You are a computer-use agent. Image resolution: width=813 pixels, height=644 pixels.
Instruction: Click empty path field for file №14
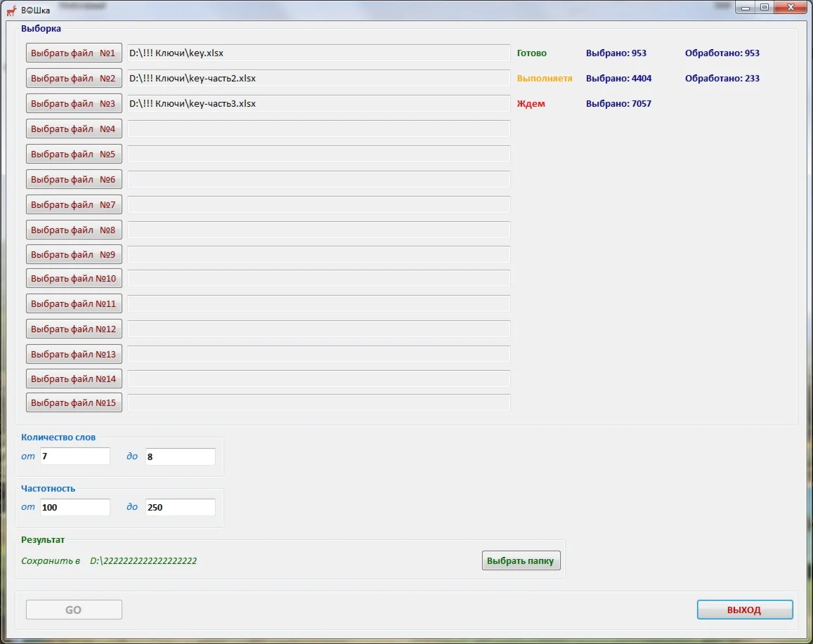pyautogui.click(x=319, y=379)
